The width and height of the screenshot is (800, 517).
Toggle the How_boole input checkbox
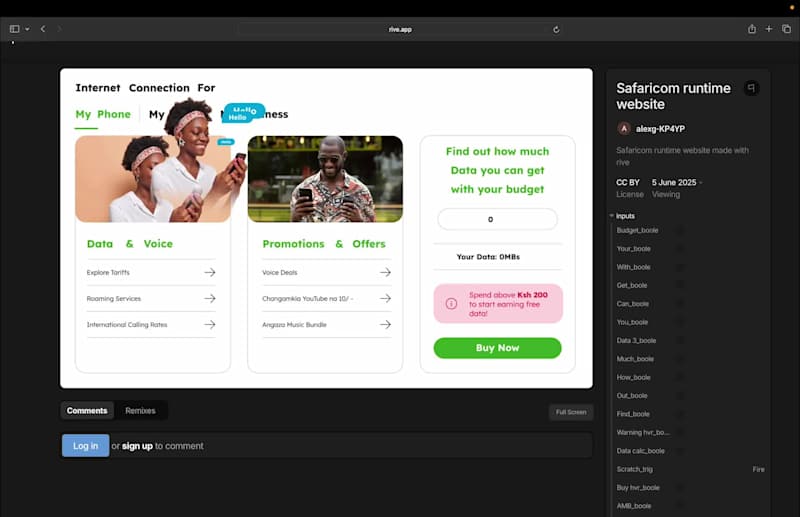[680, 378]
